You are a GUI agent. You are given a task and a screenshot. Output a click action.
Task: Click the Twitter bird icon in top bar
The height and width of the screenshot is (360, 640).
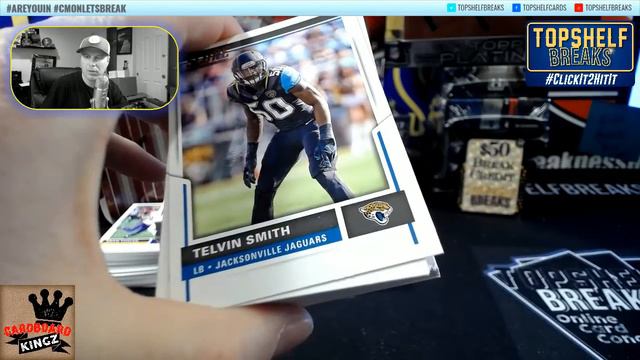click(451, 8)
